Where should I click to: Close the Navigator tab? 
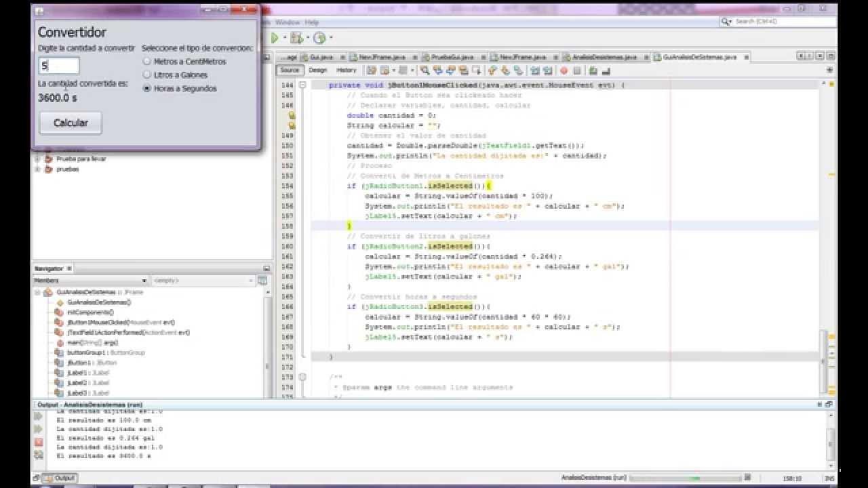[69, 269]
